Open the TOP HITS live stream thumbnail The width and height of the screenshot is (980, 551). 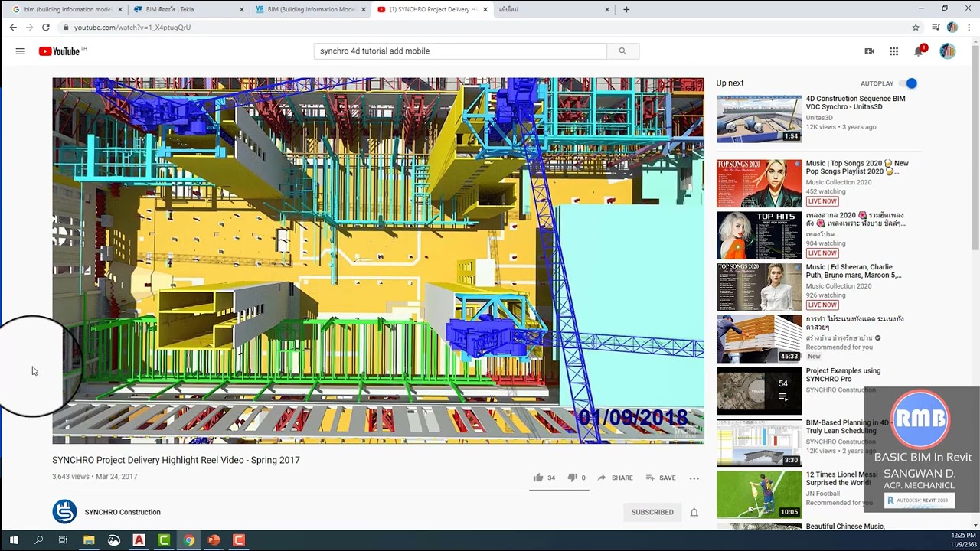(x=759, y=235)
